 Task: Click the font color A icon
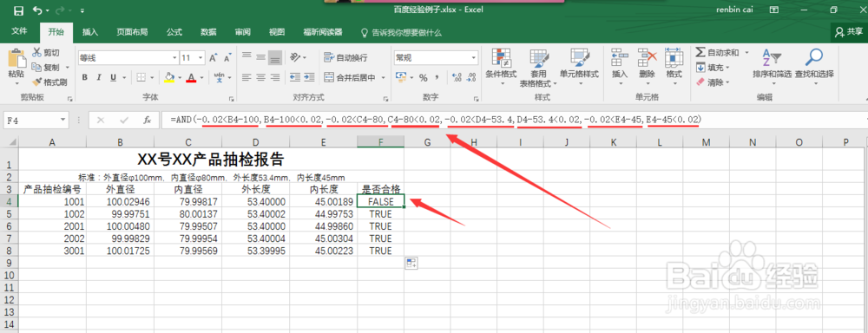192,77
